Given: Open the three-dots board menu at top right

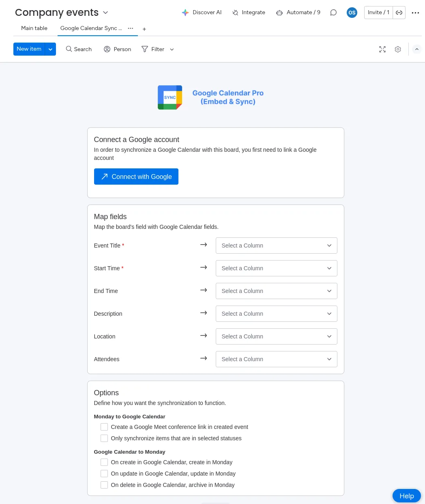Looking at the screenshot, I should (x=415, y=13).
